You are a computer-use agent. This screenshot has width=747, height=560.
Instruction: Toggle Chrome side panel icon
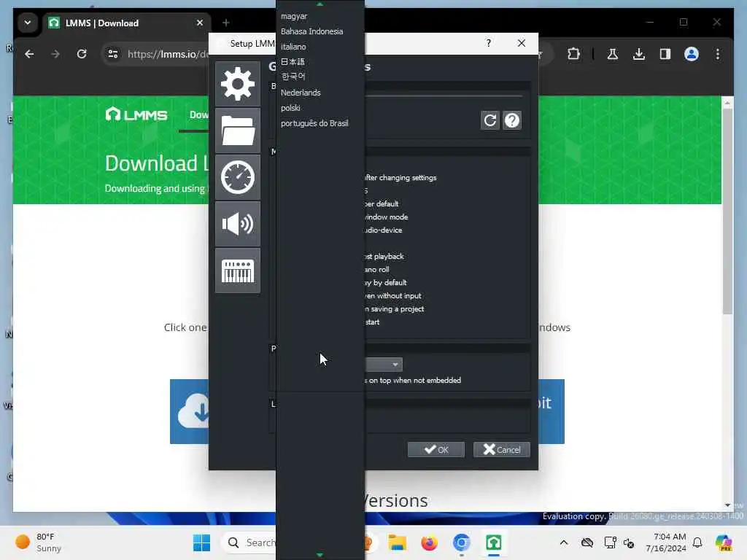click(x=665, y=54)
